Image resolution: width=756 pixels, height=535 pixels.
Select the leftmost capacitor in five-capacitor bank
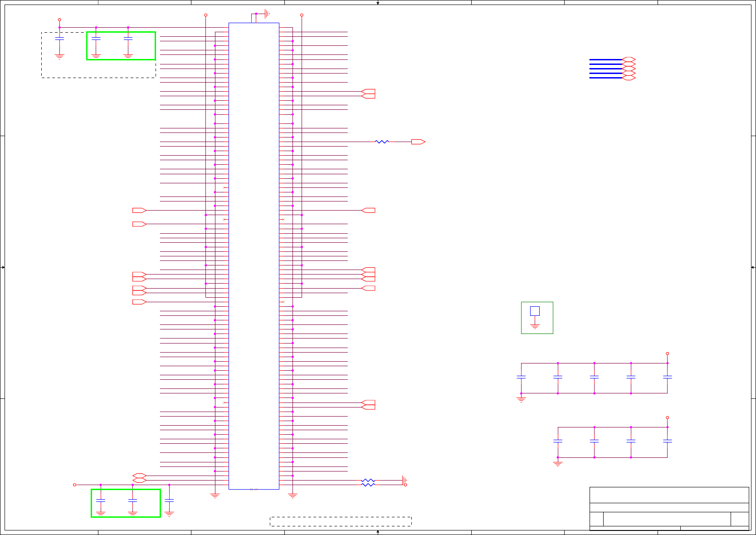point(521,377)
